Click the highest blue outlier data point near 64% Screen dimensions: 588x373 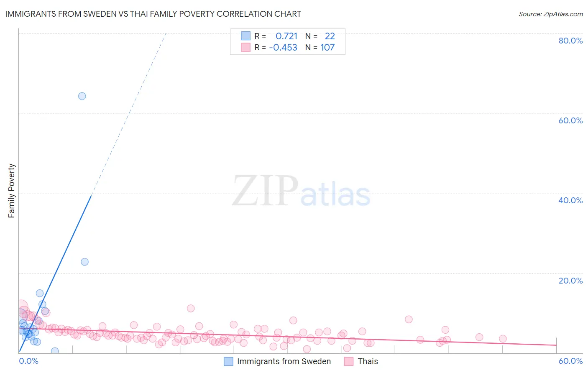(82, 96)
